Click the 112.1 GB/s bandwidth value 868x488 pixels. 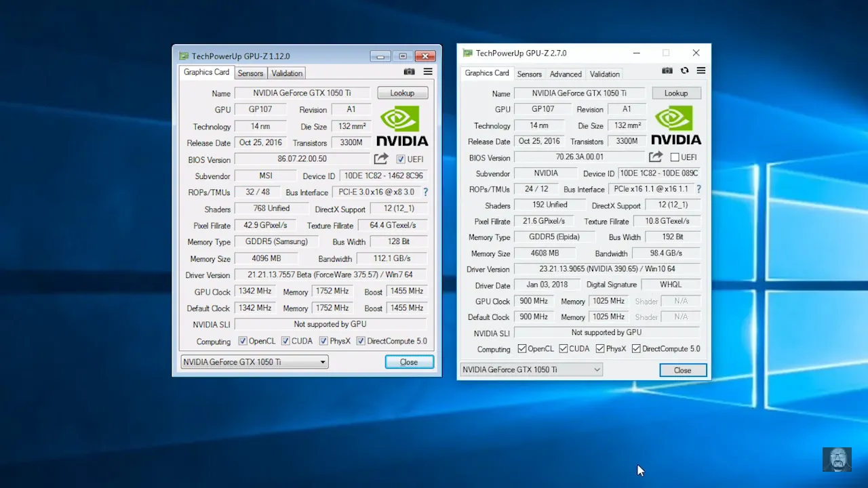coord(392,258)
